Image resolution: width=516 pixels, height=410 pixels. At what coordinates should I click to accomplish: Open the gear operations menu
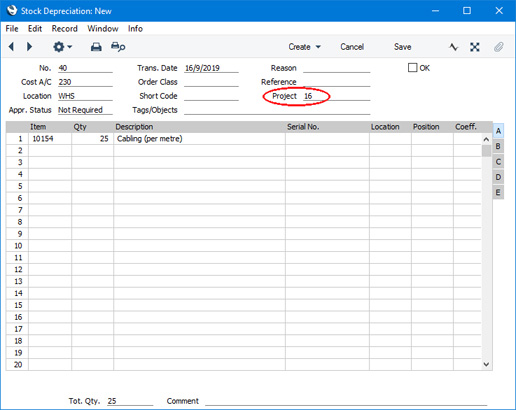(x=62, y=47)
